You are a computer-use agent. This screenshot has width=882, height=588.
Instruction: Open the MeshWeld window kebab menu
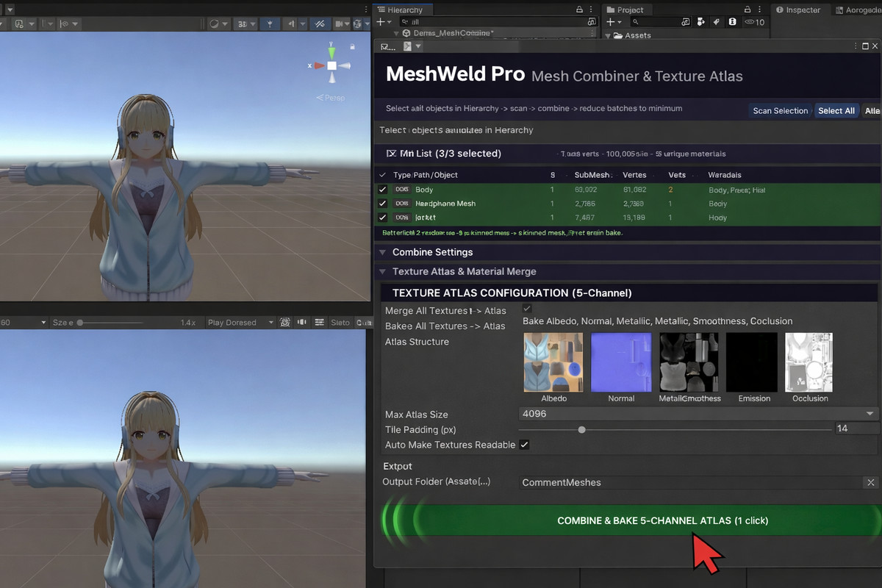pyautogui.click(x=854, y=46)
